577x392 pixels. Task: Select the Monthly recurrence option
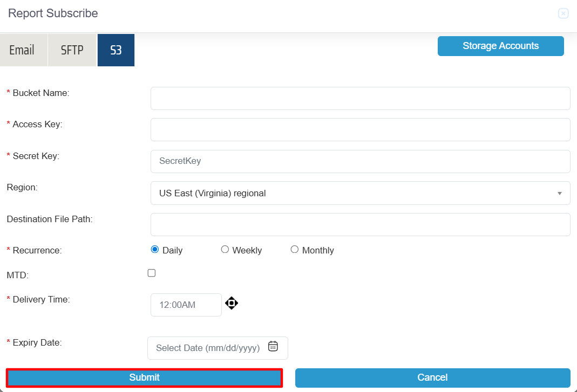295,250
